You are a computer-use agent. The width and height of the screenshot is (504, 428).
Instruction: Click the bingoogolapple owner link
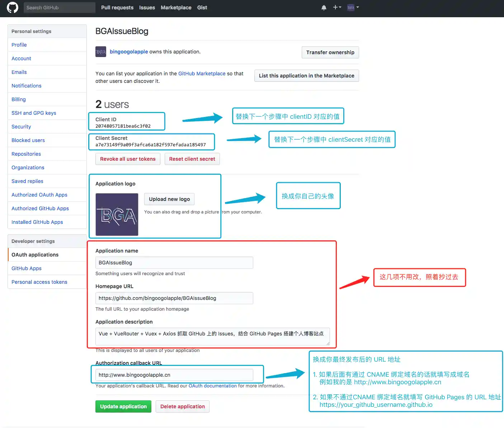(129, 52)
